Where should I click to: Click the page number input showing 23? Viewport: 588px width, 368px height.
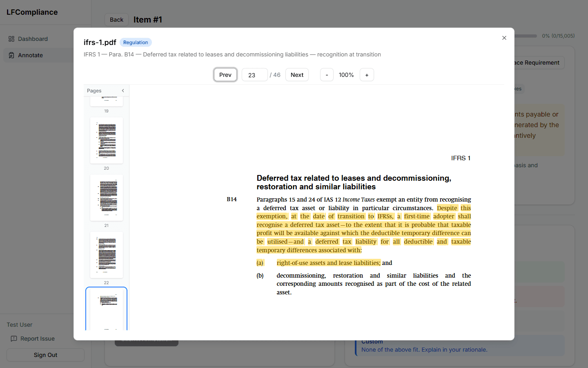point(254,74)
